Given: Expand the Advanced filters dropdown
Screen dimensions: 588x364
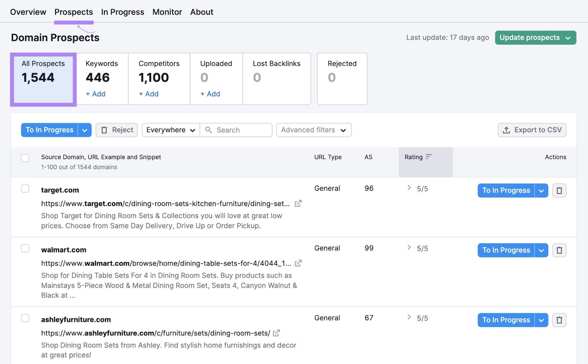Looking at the screenshot, I should (x=313, y=130).
